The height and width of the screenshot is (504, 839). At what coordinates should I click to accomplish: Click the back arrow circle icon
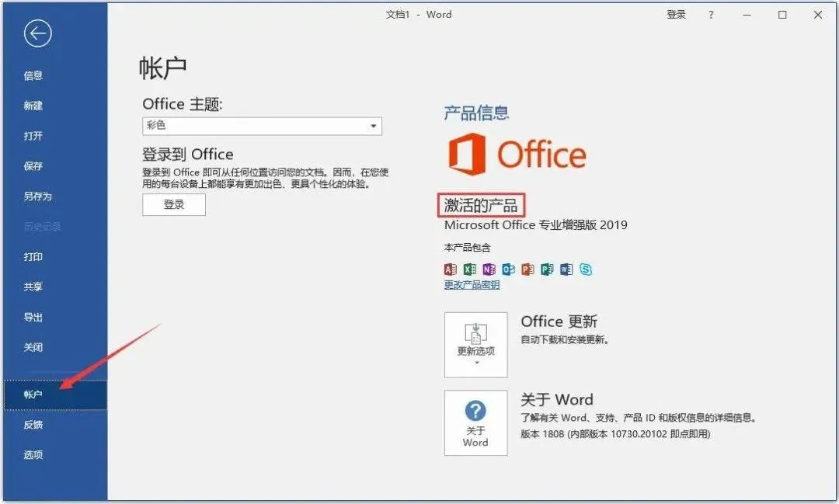[x=37, y=34]
